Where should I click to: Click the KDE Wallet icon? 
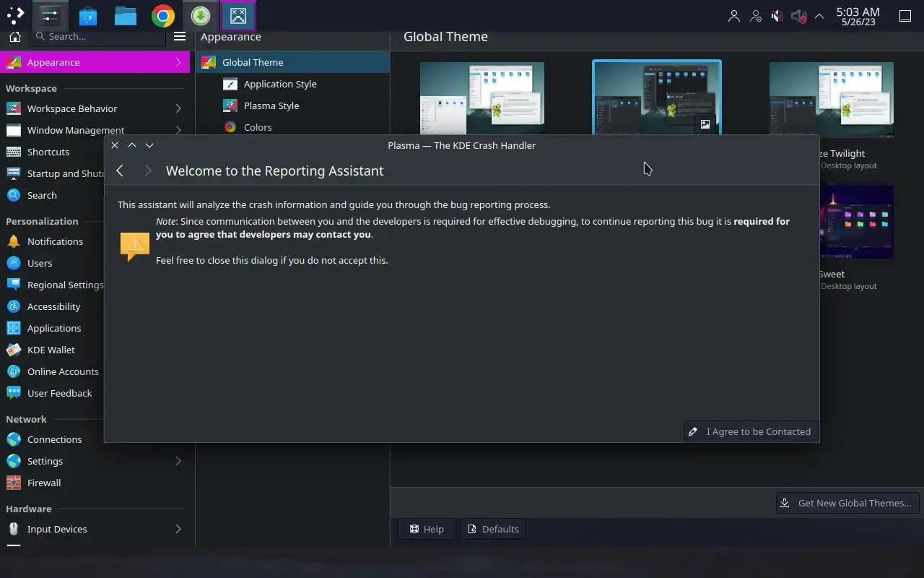[13, 350]
